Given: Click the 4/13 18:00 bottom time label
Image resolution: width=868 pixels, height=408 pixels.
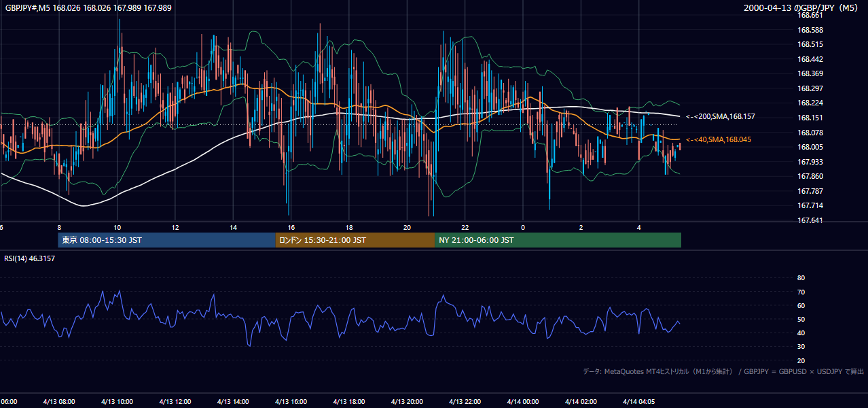Looking at the screenshot, I should click(x=349, y=402).
